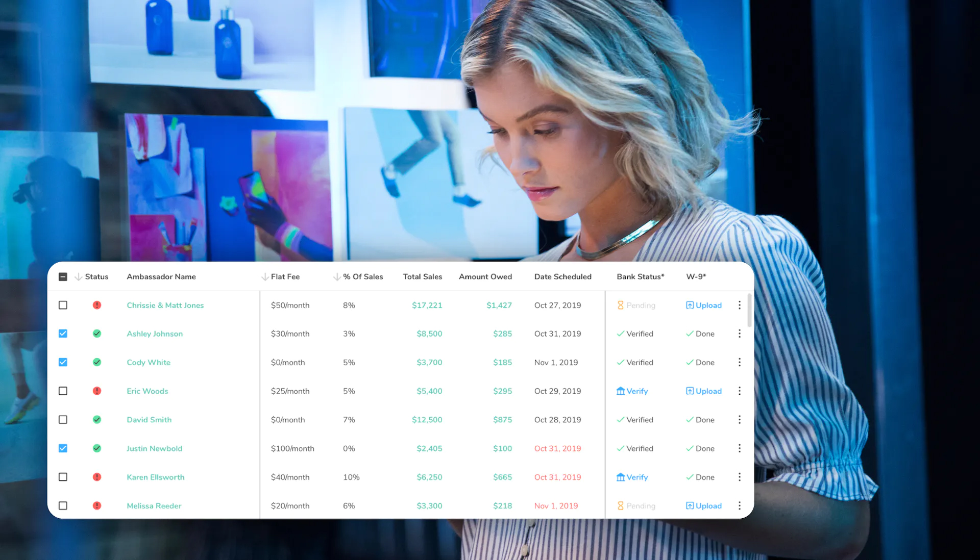This screenshot has height=560, width=980.
Task: Click the sort arrow beside % Of Sales
Action: click(336, 276)
